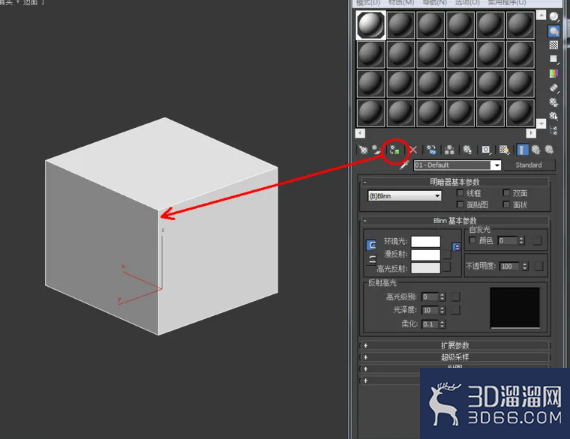Open the Sample Type sphere flyout

pos(554,17)
